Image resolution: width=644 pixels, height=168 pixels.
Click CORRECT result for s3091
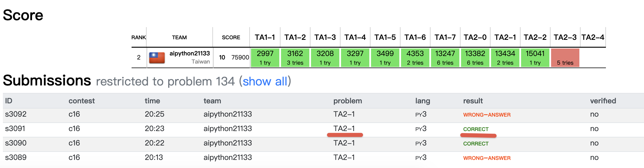click(x=476, y=129)
